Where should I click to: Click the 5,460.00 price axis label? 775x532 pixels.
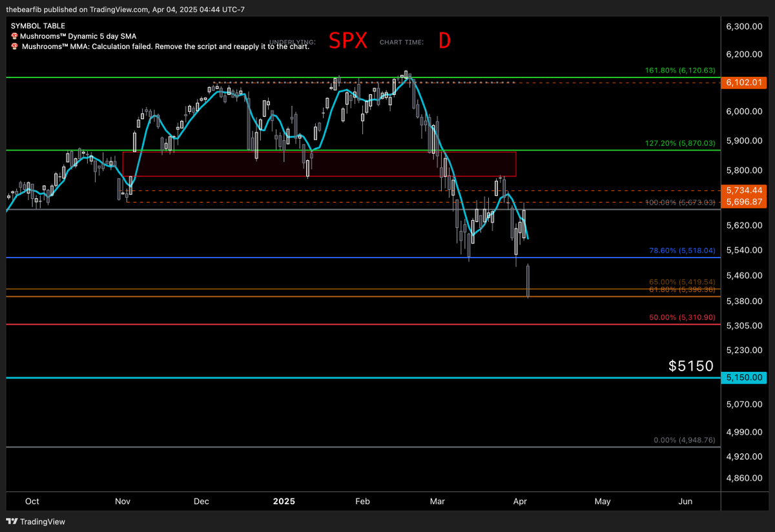coord(745,276)
